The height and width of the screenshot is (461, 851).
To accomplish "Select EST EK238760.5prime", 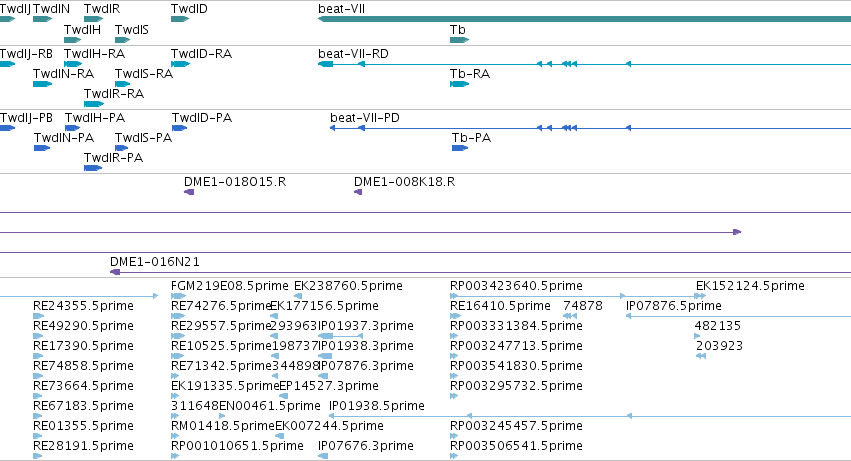I will pos(348,286).
